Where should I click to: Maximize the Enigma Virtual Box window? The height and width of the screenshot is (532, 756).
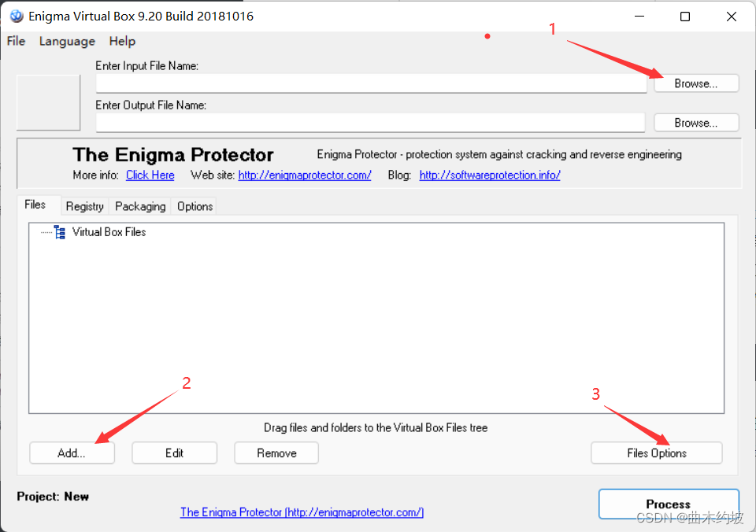684,17
